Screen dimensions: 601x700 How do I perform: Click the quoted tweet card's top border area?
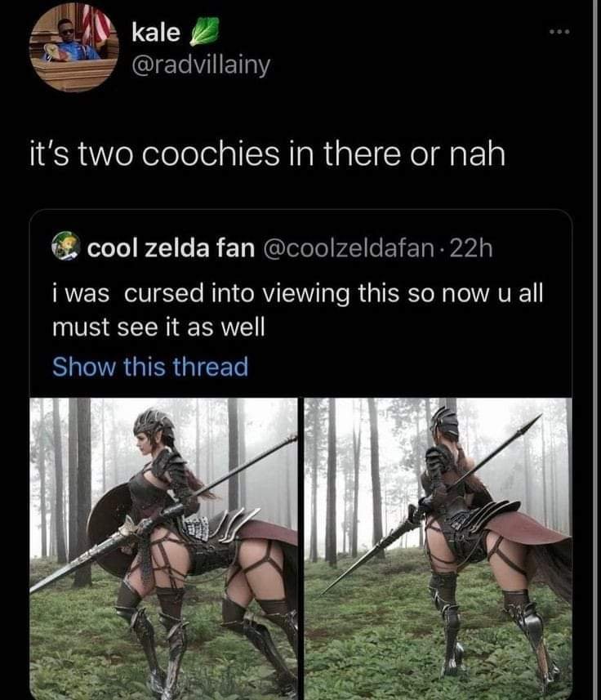pyautogui.click(x=300, y=212)
